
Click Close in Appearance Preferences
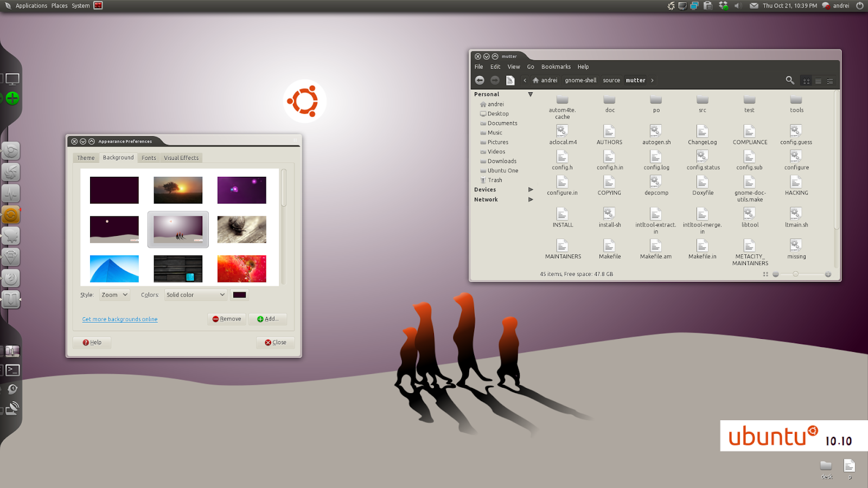tap(276, 342)
